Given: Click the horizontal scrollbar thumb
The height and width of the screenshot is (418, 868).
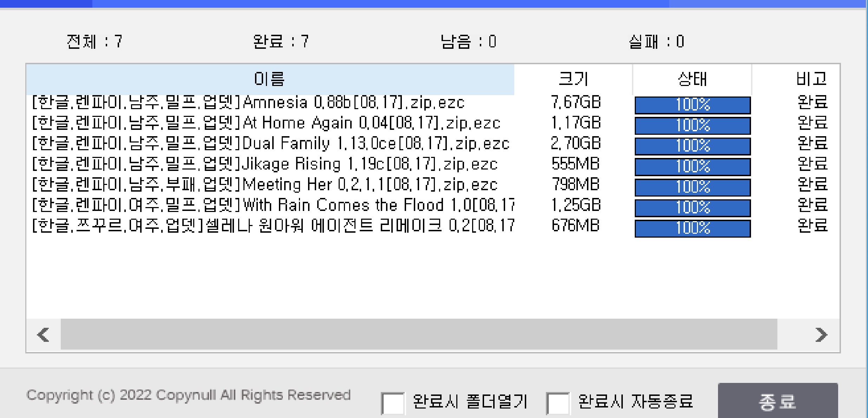Looking at the screenshot, I should (x=419, y=334).
